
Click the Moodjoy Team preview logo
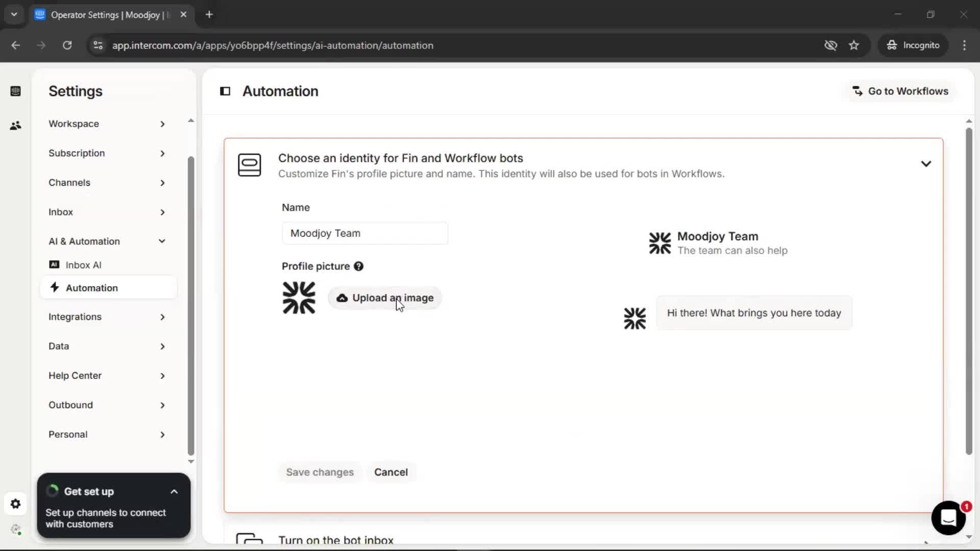pyautogui.click(x=660, y=243)
